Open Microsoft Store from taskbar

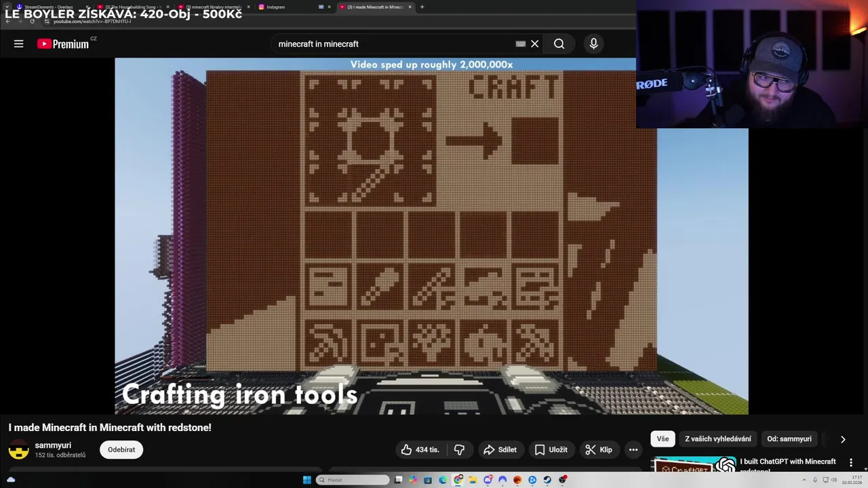click(428, 480)
